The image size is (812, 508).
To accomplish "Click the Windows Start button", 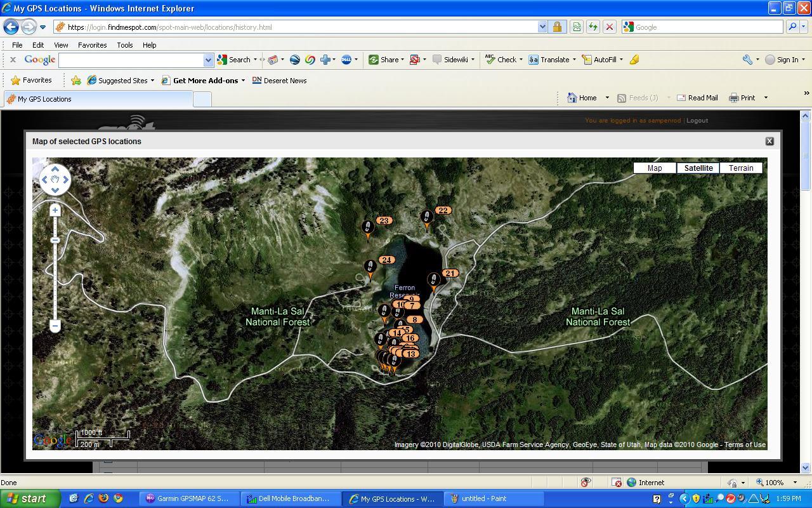I will pyautogui.click(x=30, y=498).
